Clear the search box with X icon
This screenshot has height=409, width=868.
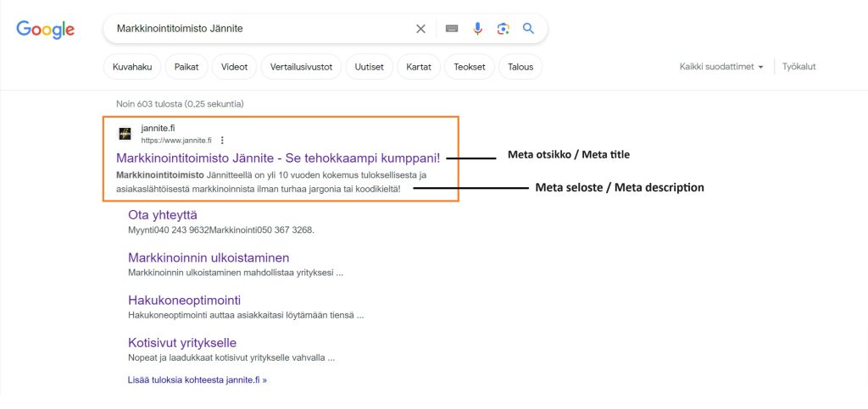coord(420,29)
